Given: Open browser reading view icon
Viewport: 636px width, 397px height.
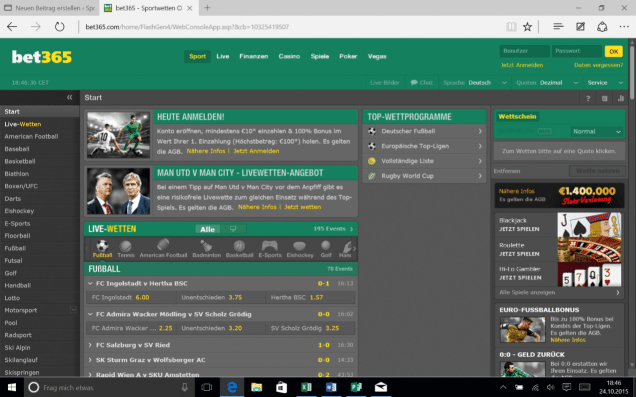Looking at the screenshot, I should pyautogui.click(x=511, y=27).
